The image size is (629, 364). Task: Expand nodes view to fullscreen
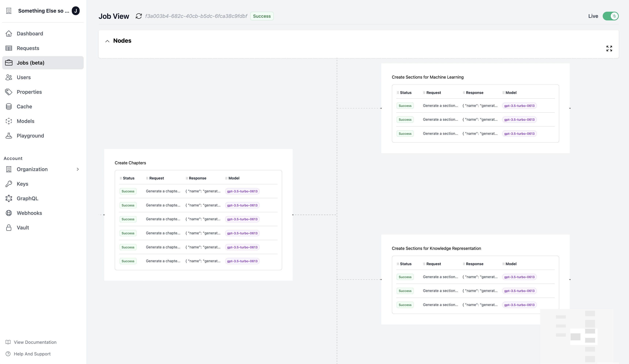click(x=609, y=48)
